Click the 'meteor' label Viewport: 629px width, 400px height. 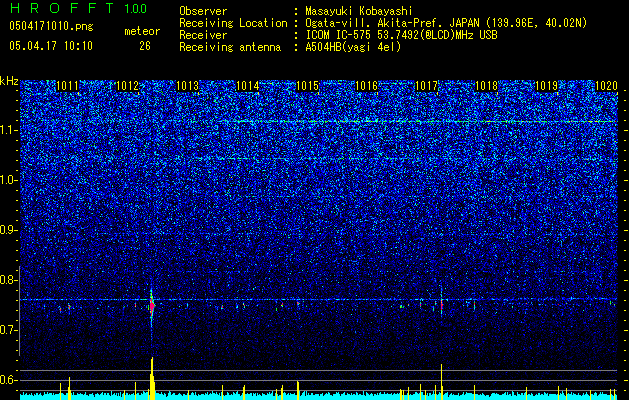click(x=142, y=31)
